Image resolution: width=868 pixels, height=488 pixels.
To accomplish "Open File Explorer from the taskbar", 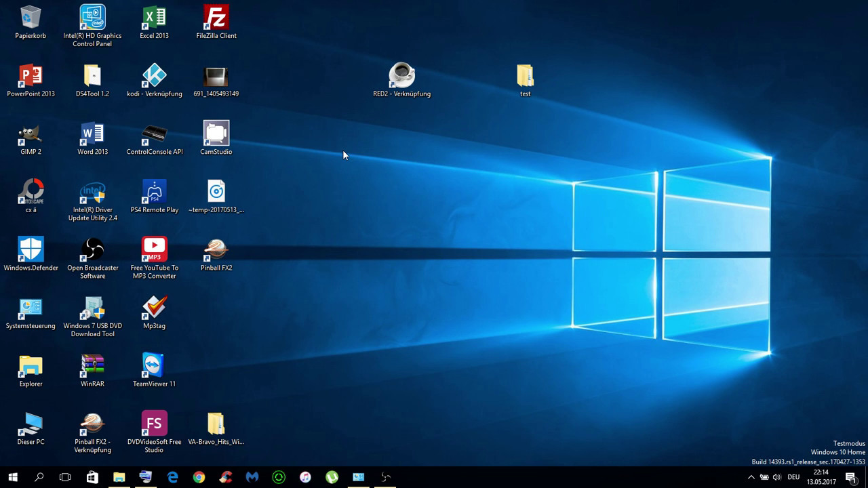I will (x=119, y=477).
